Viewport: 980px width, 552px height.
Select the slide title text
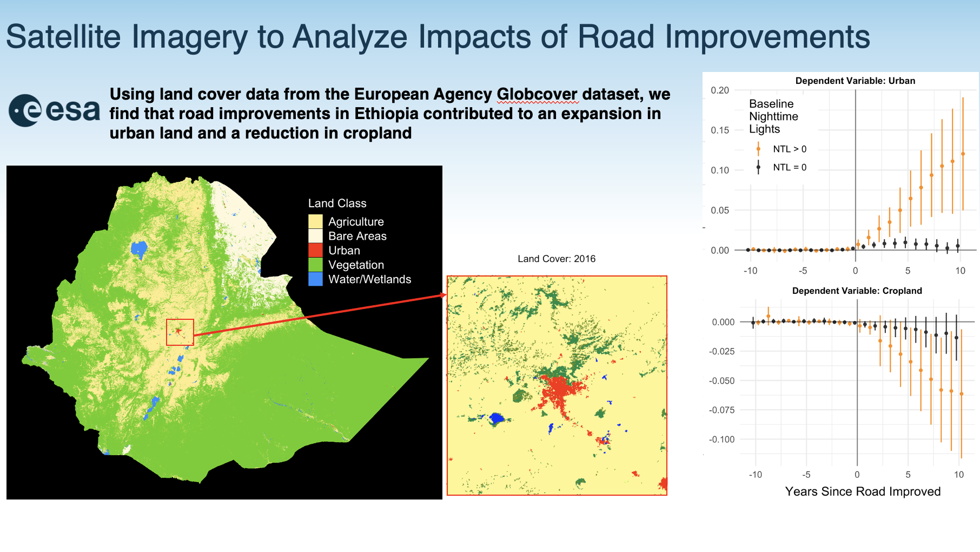pyautogui.click(x=438, y=37)
